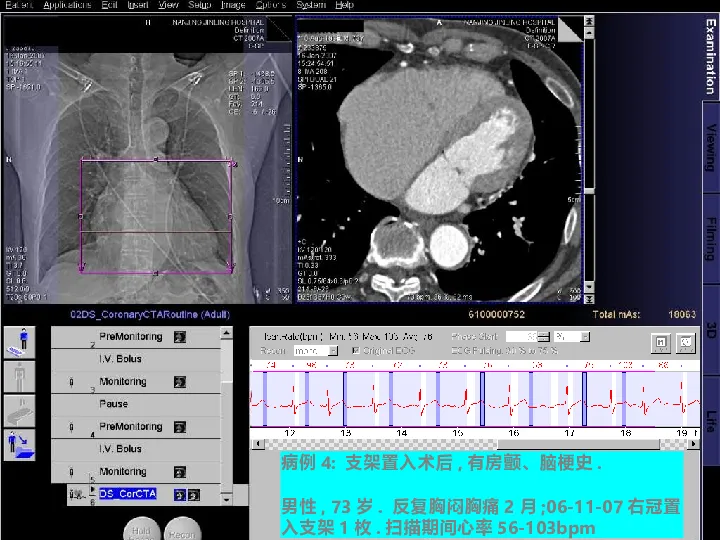Click the ECG/syringe icons left of DS_CorCTA
Image resolution: width=720 pixels, height=540 pixels.
click(77, 495)
